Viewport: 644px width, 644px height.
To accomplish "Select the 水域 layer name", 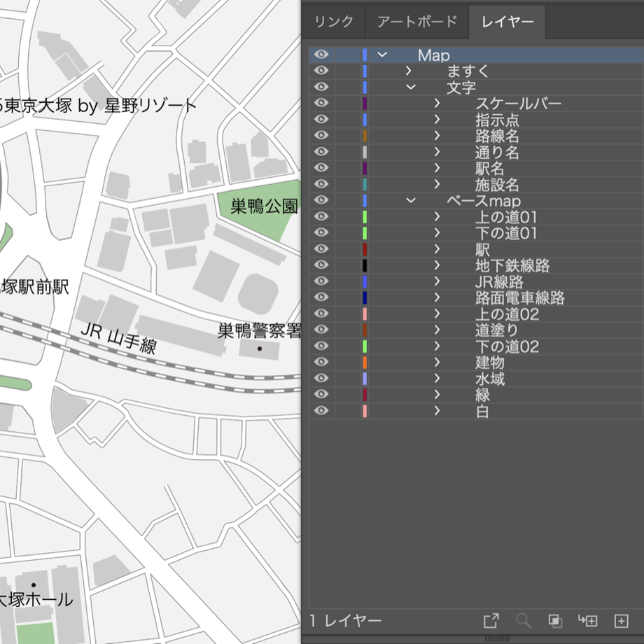I will [490, 379].
